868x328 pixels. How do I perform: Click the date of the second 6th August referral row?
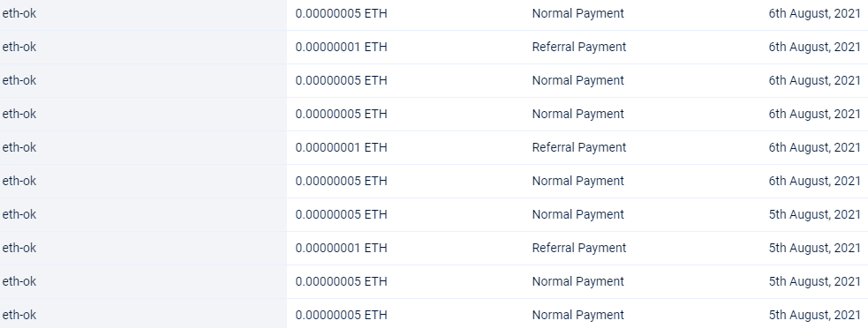pos(814,147)
